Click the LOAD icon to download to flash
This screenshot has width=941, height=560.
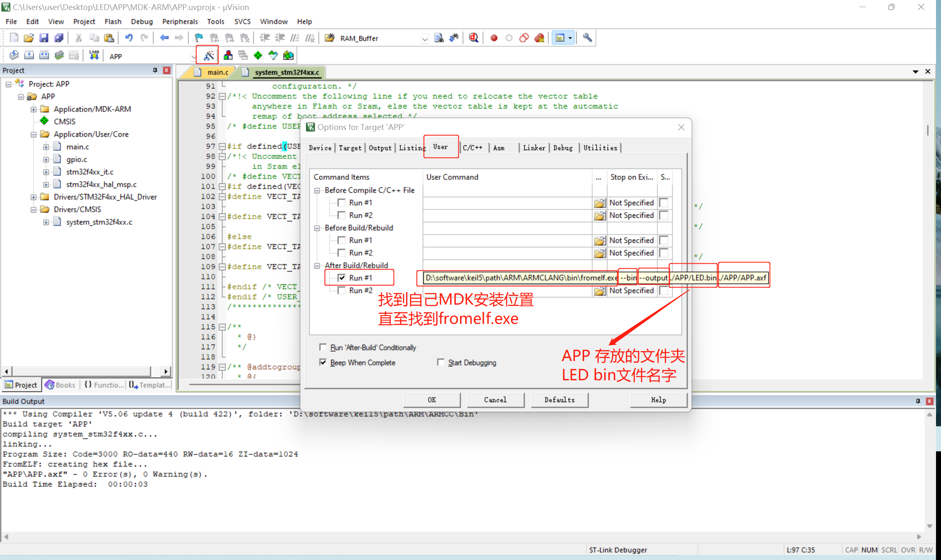tap(94, 55)
